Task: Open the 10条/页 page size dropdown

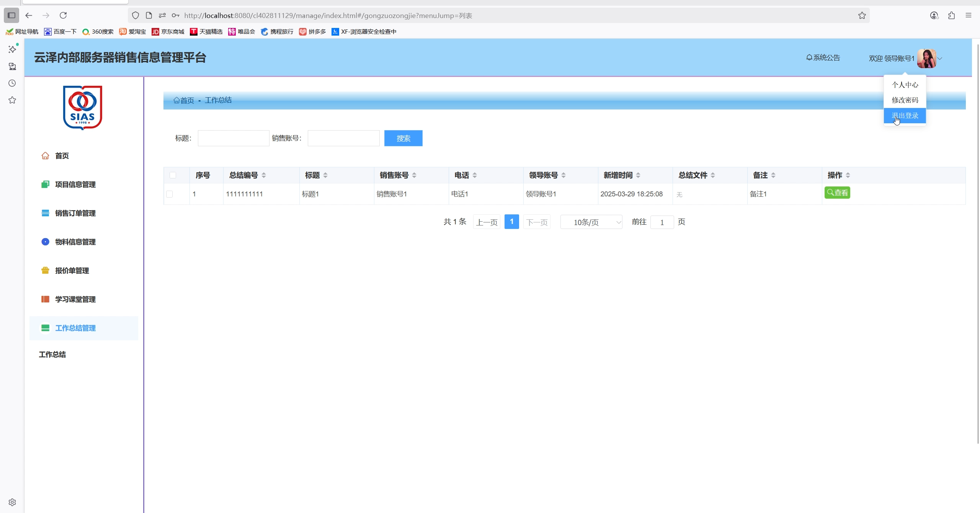Action: click(591, 222)
